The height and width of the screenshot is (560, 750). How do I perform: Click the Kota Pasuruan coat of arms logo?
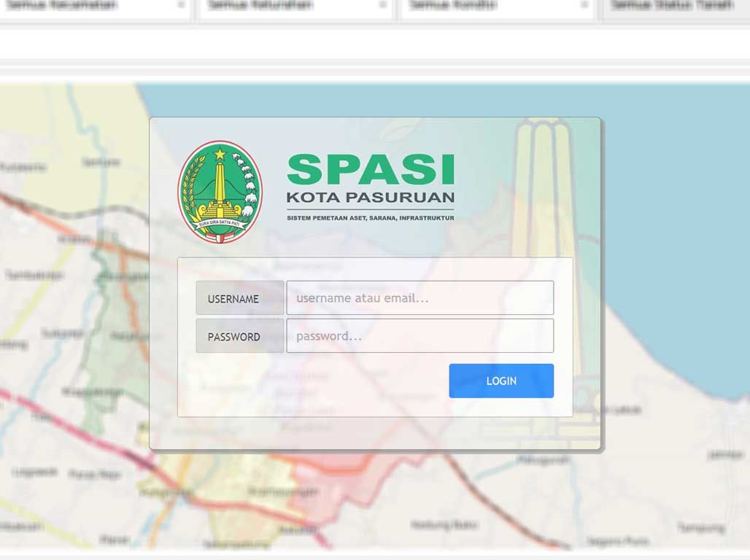coord(220,192)
